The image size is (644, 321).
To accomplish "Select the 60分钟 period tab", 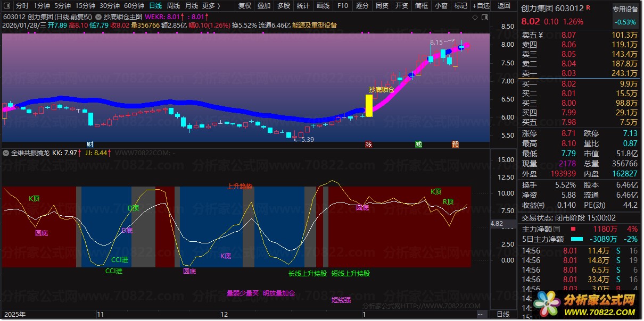I will click(x=134, y=6).
